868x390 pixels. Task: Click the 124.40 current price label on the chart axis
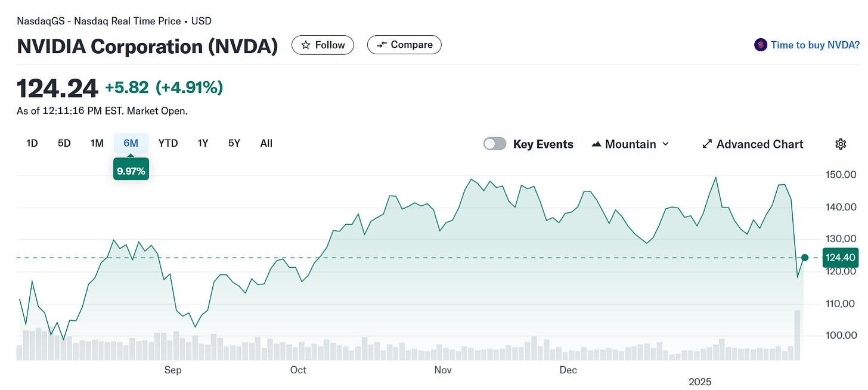tap(841, 258)
